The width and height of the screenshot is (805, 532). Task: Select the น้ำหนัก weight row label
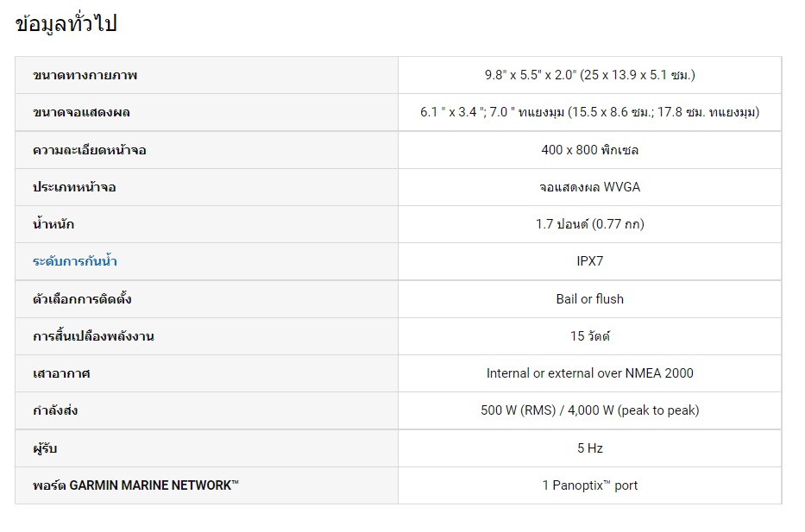click(53, 223)
